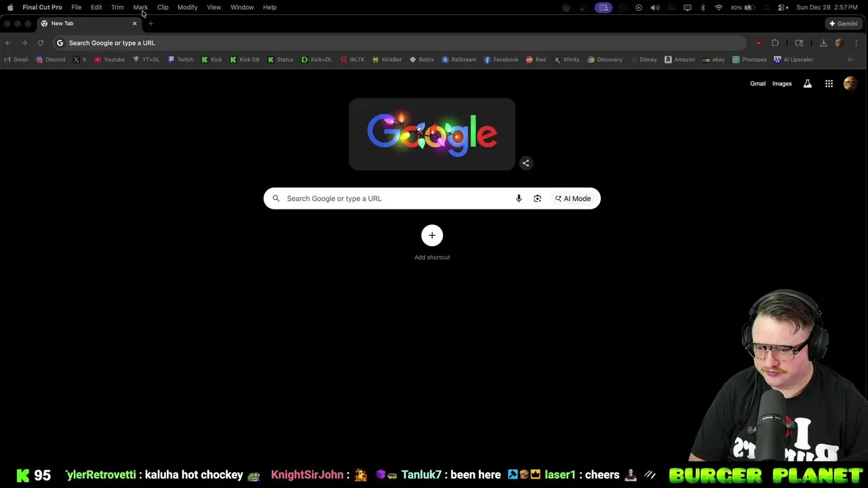Open the Clip menu

(x=163, y=7)
